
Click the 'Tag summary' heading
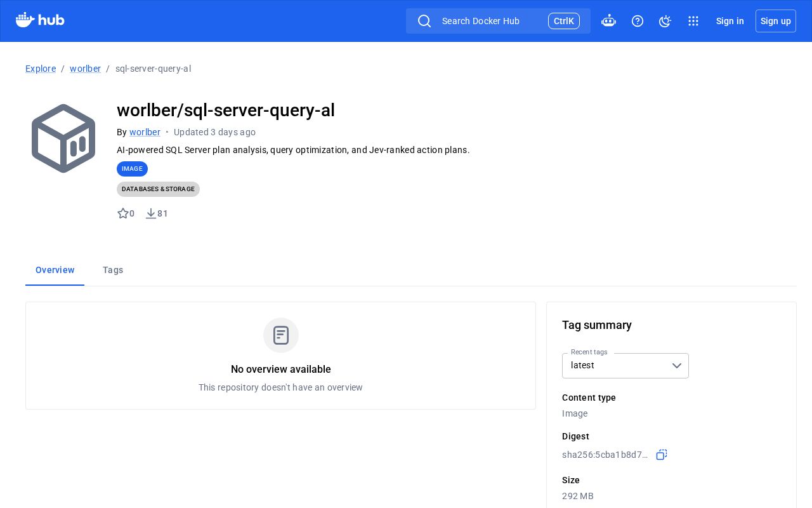(x=597, y=325)
